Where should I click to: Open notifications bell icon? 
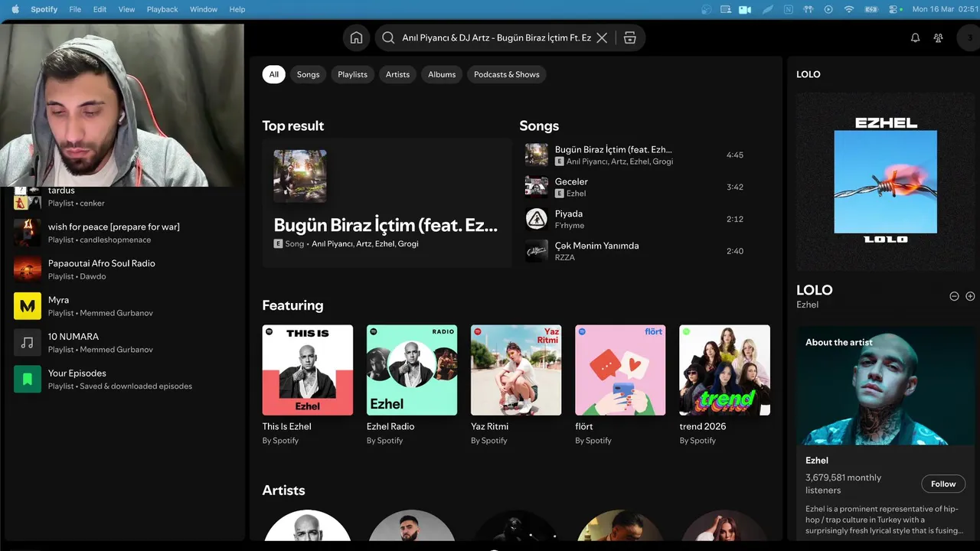(x=915, y=37)
